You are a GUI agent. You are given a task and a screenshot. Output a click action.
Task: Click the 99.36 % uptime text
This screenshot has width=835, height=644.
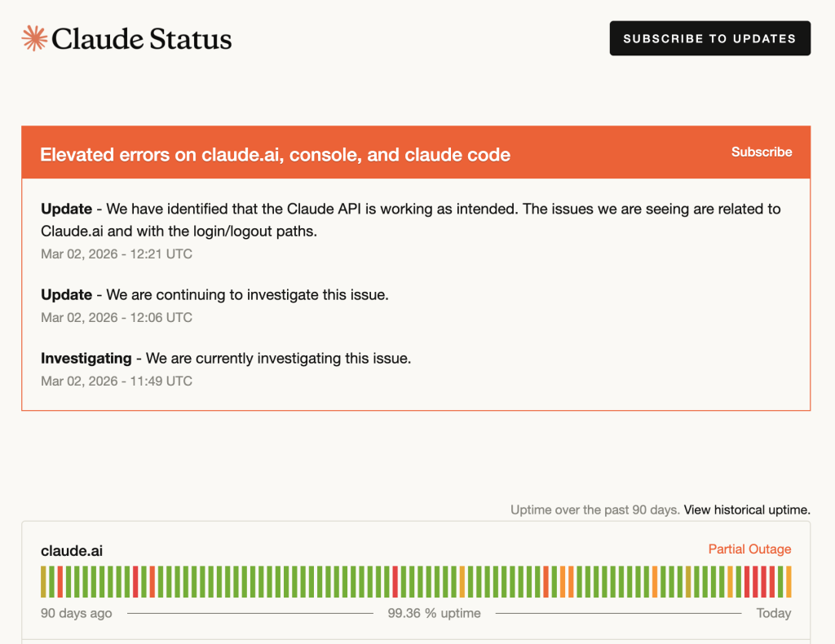[435, 613]
